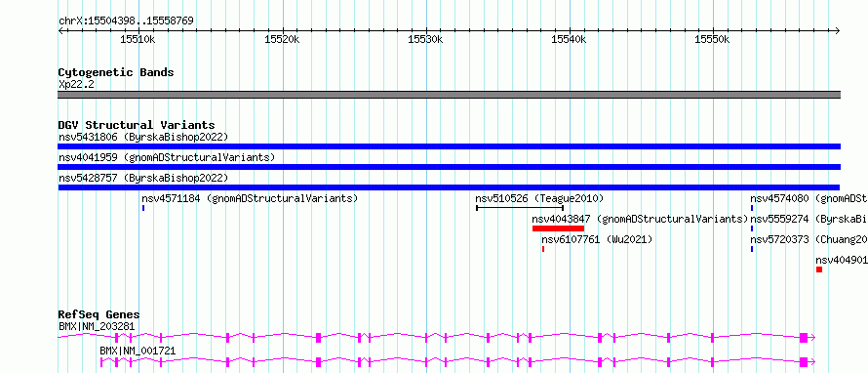Image resolution: width=868 pixels, height=373 pixels.
Task: Select the RefSeq Genes track title
Action: coord(99,314)
